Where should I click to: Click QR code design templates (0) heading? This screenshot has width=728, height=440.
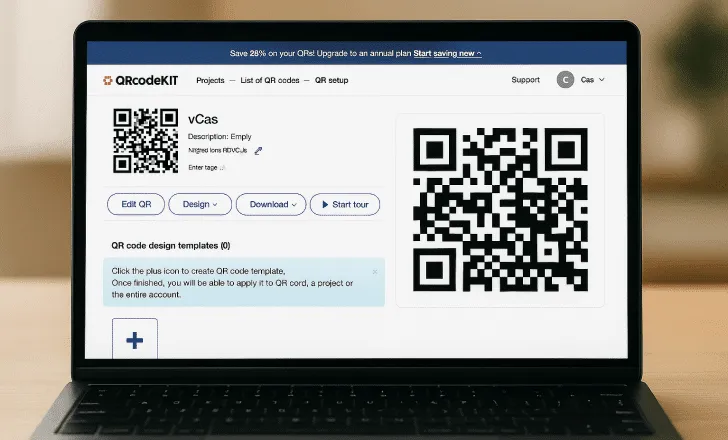[171, 246]
